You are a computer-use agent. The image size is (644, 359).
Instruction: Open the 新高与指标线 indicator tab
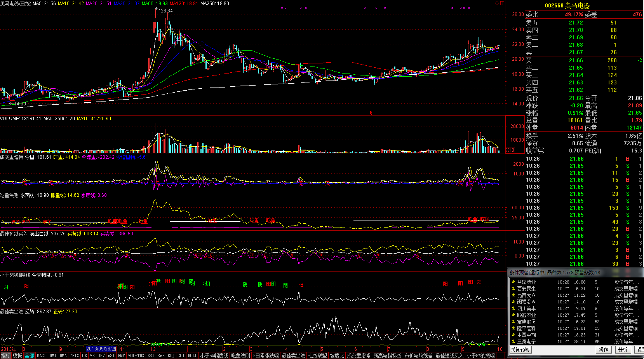tap(387, 355)
